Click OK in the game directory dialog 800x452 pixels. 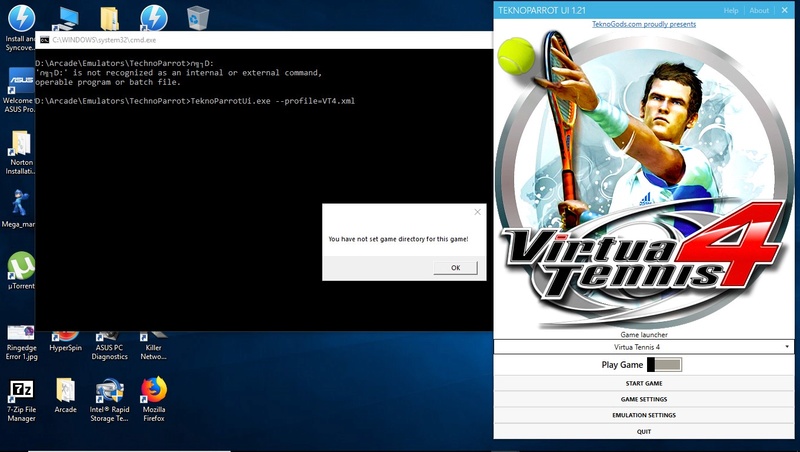click(455, 268)
